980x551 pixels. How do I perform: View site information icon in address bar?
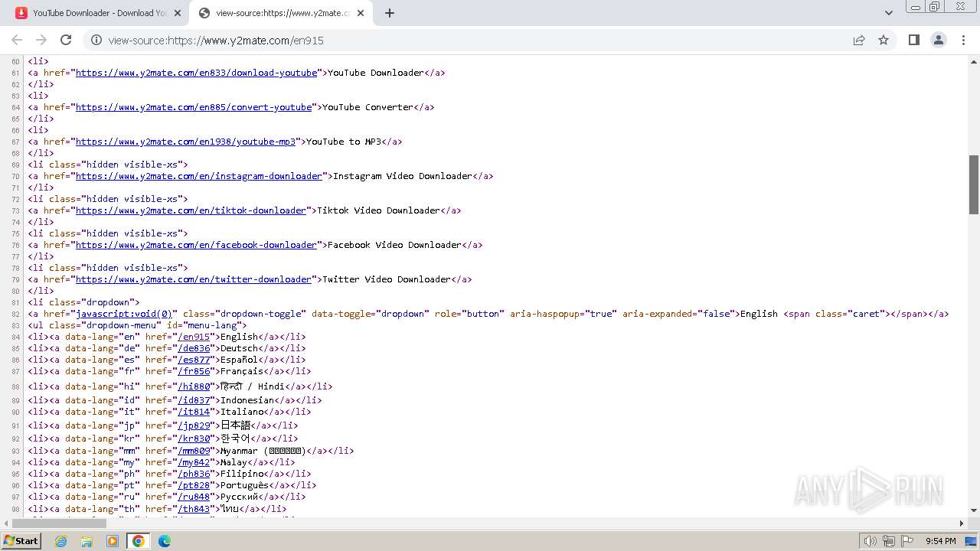(x=96, y=41)
